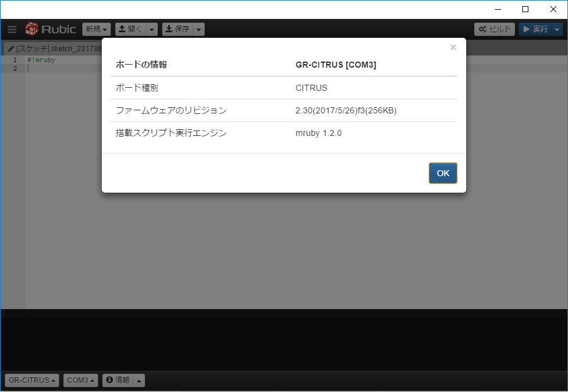The image size is (568, 392).
Task: Click the ビルド build button
Action: coord(494,29)
